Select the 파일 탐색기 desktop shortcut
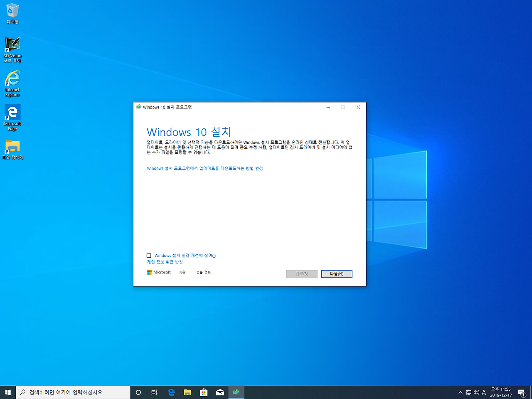 (x=12, y=150)
